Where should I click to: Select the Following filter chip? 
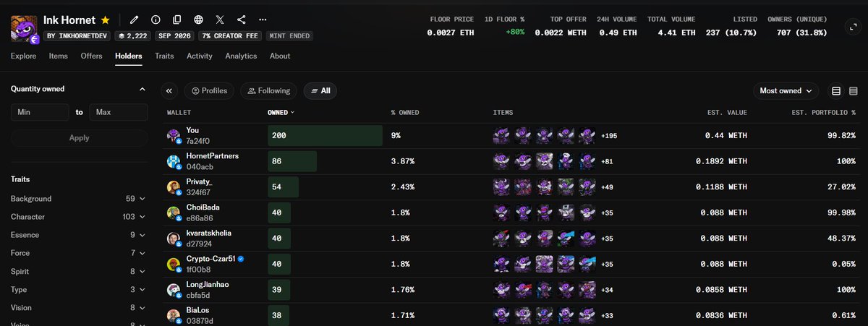268,91
